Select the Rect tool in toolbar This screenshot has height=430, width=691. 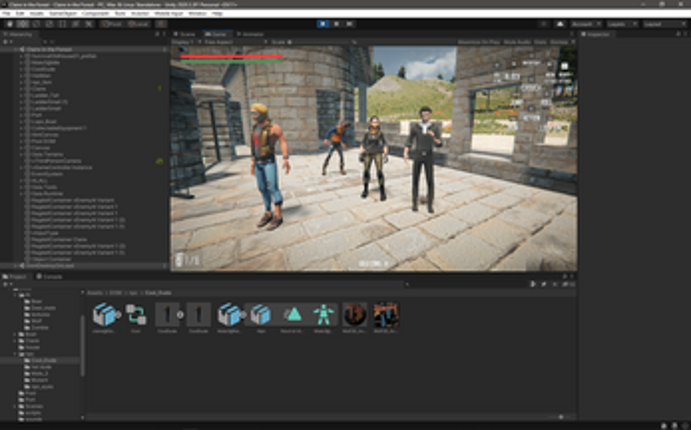tap(63, 24)
